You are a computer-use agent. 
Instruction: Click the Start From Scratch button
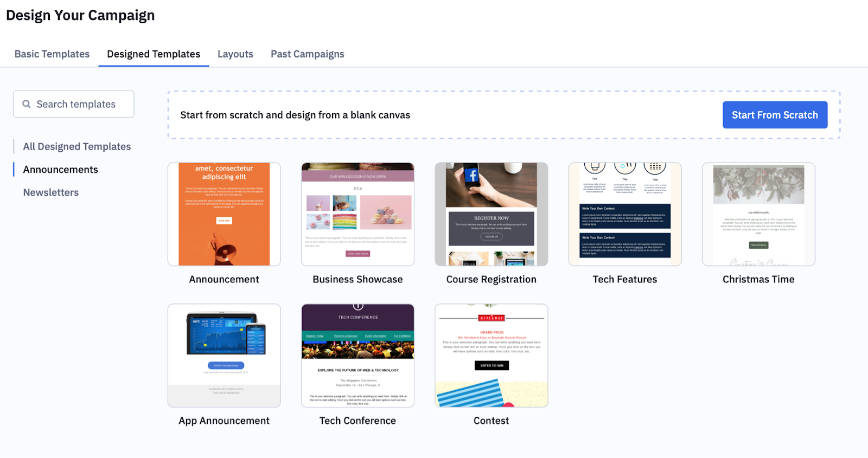775,115
